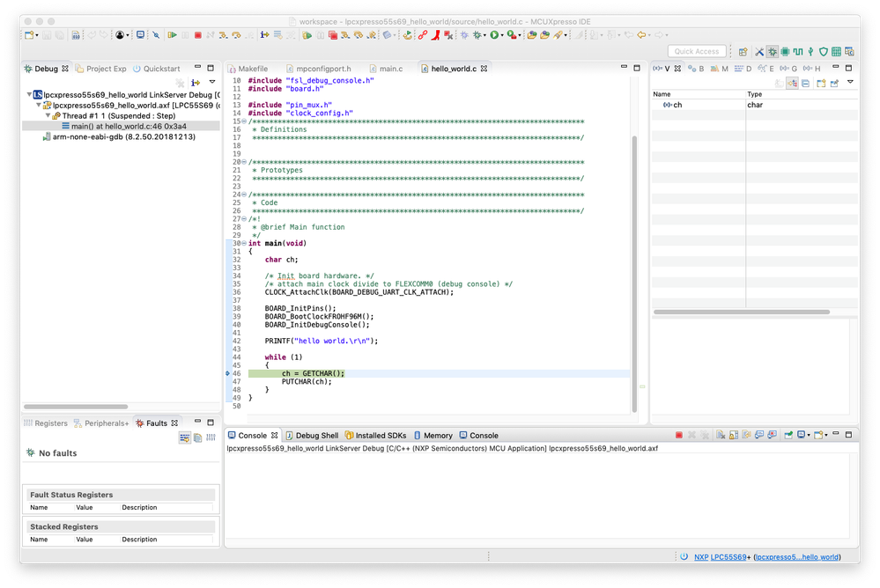
Task: Switch to the Quickstart tab
Action: [x=157, y=69]
